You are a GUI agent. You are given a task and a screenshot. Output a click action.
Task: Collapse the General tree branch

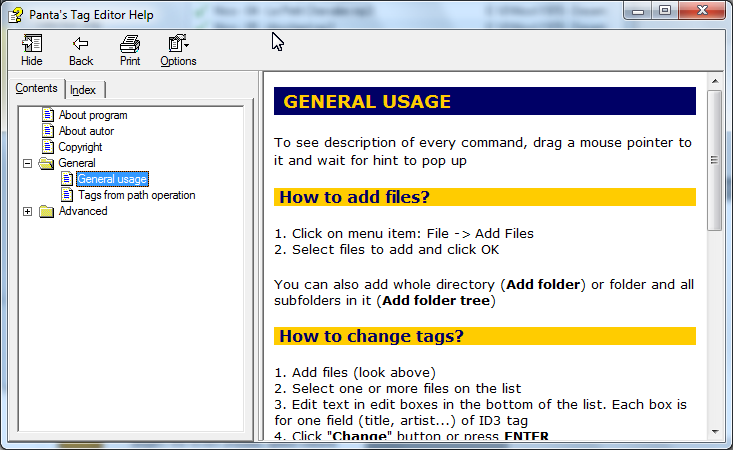[28, 164]
